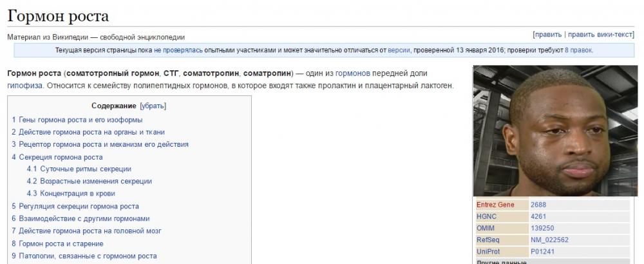Open Entrez Gene ID 2688 link
644x264 pixels.
point(538,205)
